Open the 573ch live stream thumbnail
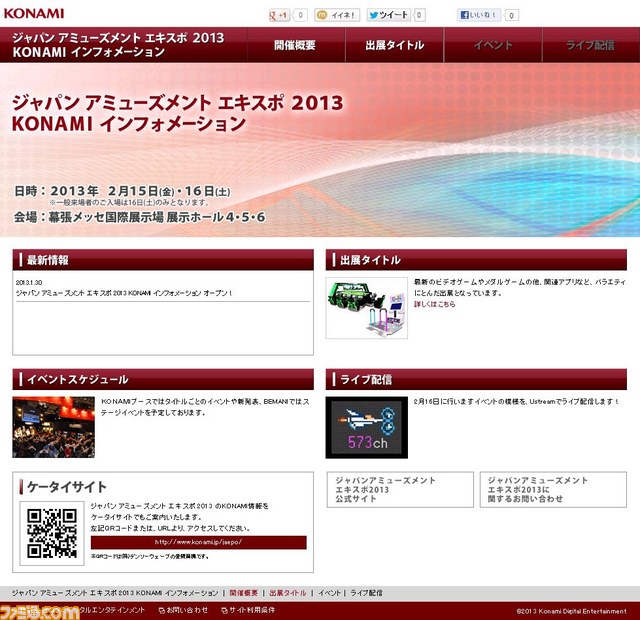Image resolution: width=640 pixels, height=620 pixels. click(367, 427)
